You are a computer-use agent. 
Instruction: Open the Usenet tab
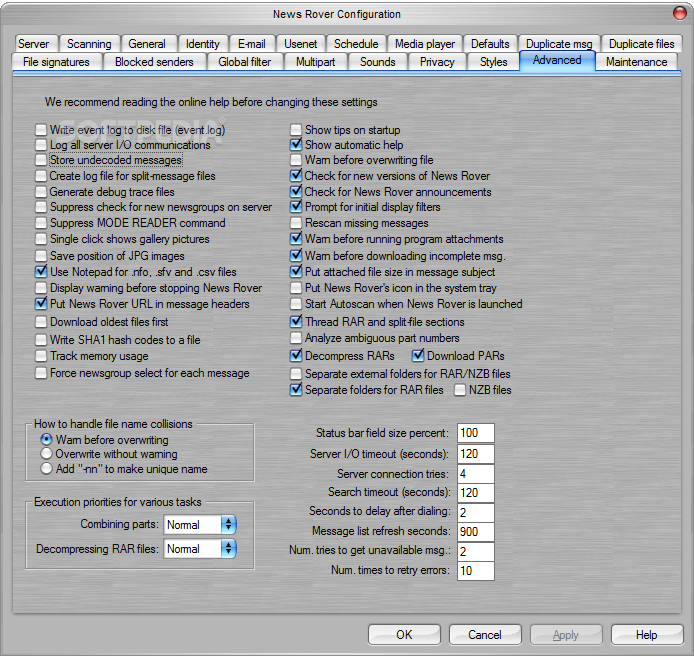(301, 44)
